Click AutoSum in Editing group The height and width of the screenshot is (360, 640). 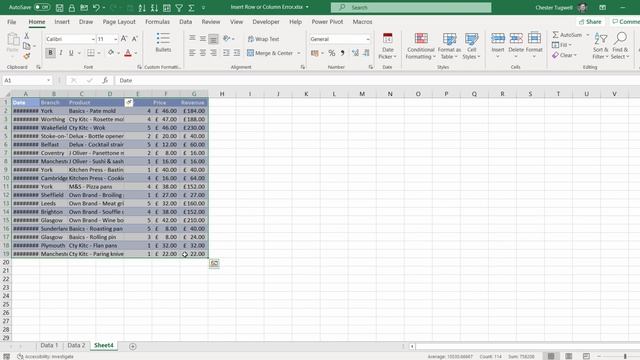tap(567, 35)
